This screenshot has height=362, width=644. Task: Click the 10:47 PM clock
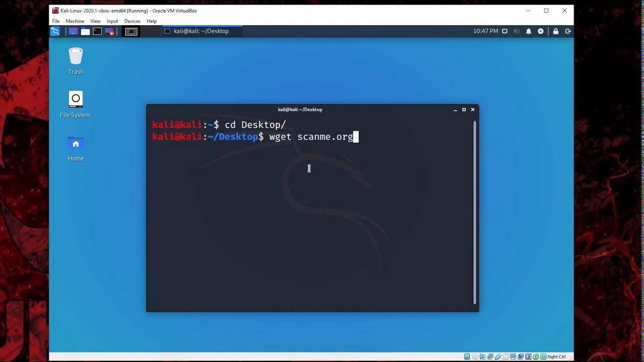(486, 31)
